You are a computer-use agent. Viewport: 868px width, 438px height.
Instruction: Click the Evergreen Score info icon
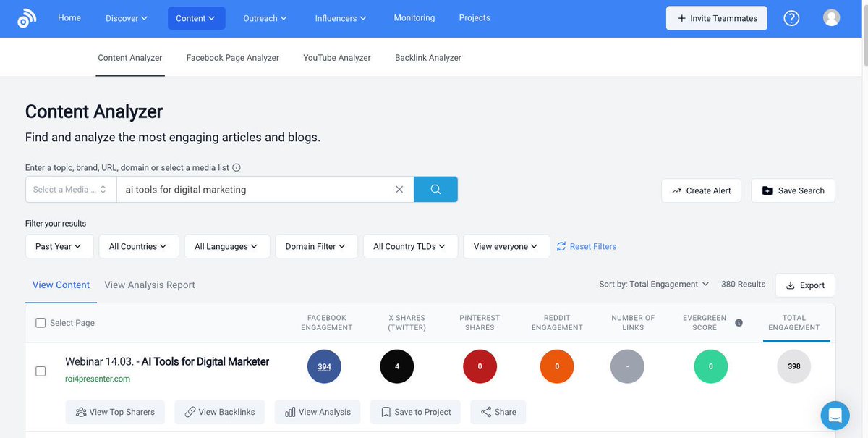(x=739, y=323)
